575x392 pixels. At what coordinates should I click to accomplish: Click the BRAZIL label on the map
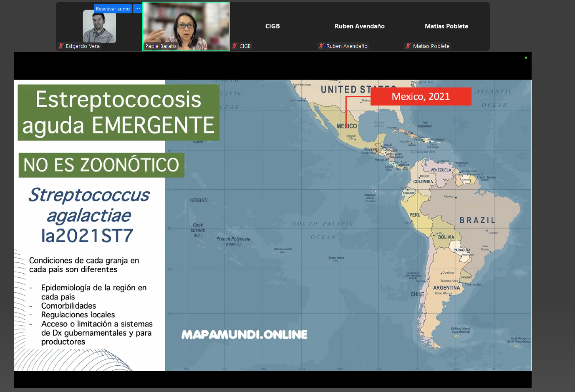[x=477, y=220]
